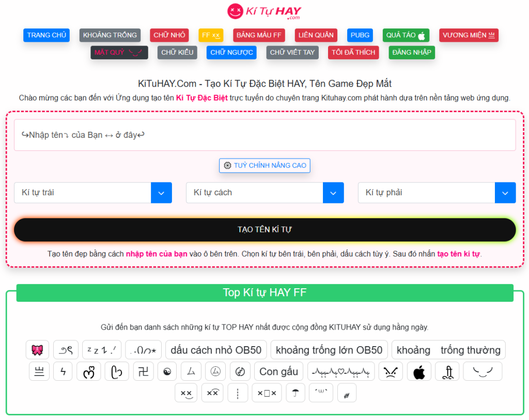This screenshot has height=420, width=529.
Task: Pick the crown symbol in Top list
Action: (x=39, y=371)
